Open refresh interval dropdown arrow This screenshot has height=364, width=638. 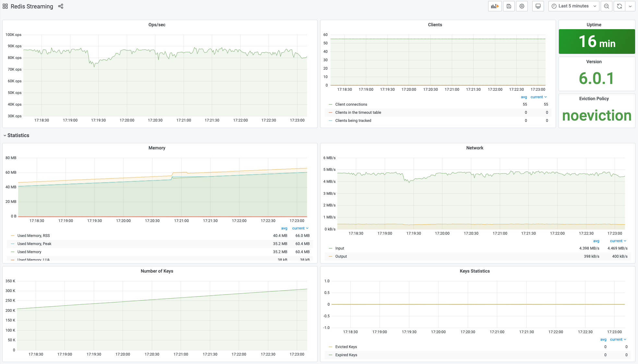pyautogui.click(x=630, y=6)
